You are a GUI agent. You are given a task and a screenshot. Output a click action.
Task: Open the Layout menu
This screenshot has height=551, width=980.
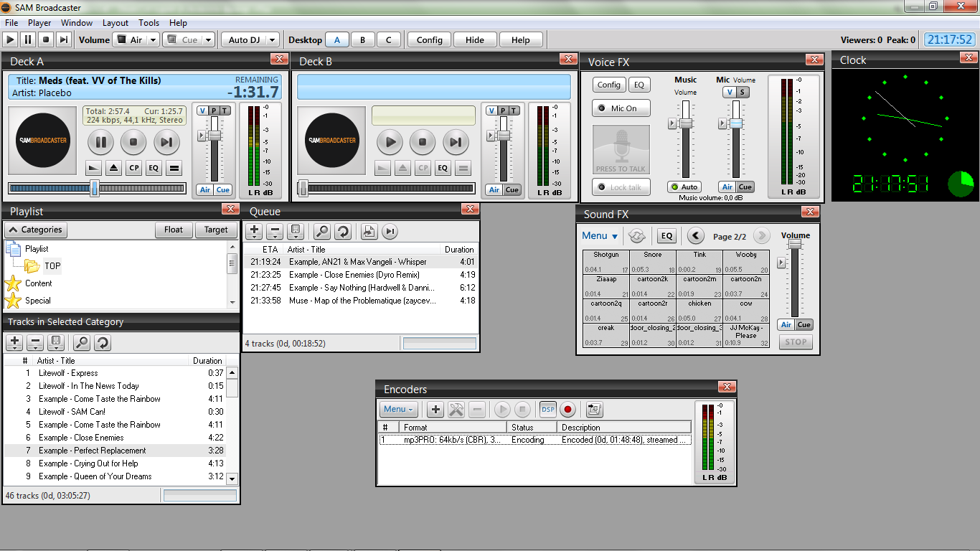[x=116, y=23]
